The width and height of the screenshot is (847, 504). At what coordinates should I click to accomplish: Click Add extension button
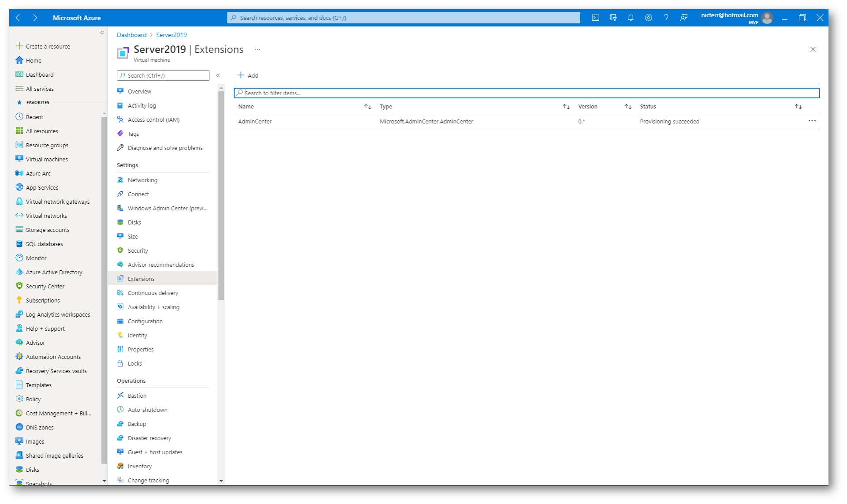pos(248,75)
